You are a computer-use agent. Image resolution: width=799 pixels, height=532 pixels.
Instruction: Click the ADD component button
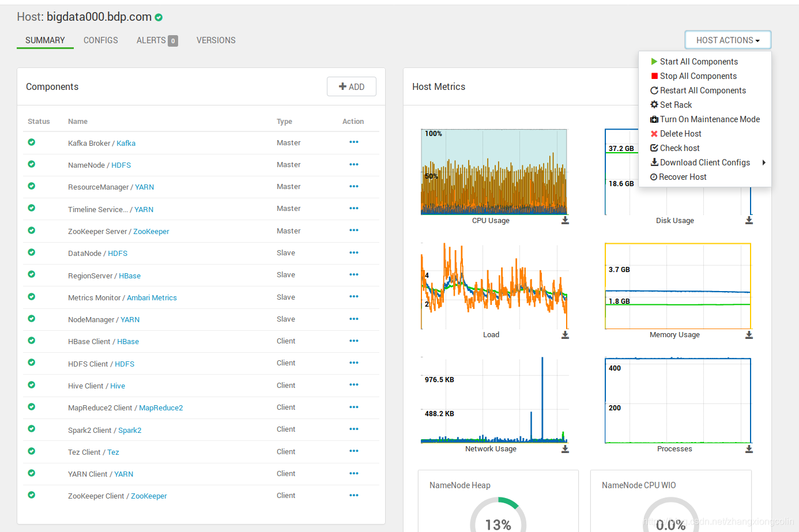coord(352,86)
